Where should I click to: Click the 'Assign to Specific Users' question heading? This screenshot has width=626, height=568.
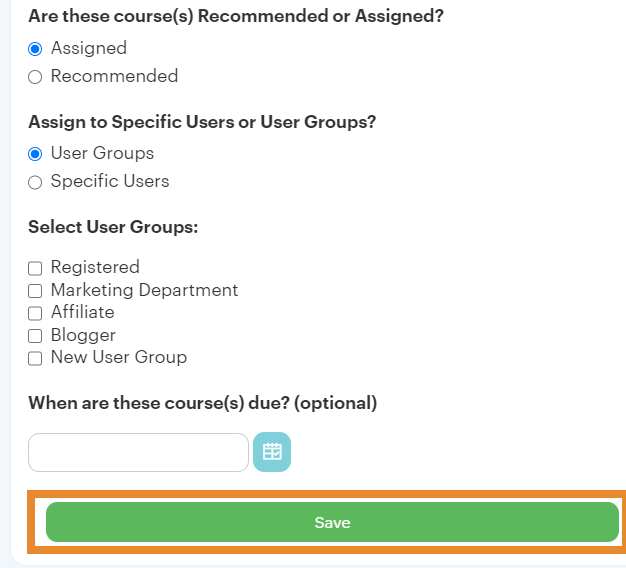point(201,122)
